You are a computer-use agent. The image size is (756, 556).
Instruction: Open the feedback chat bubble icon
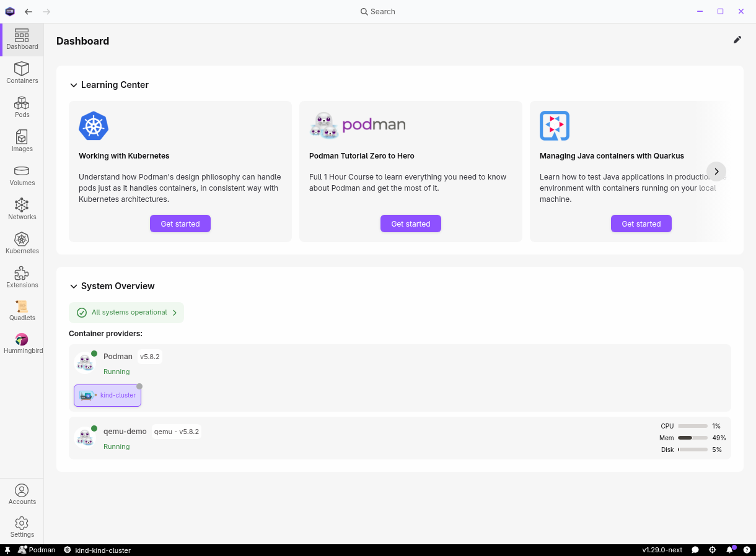695,550
